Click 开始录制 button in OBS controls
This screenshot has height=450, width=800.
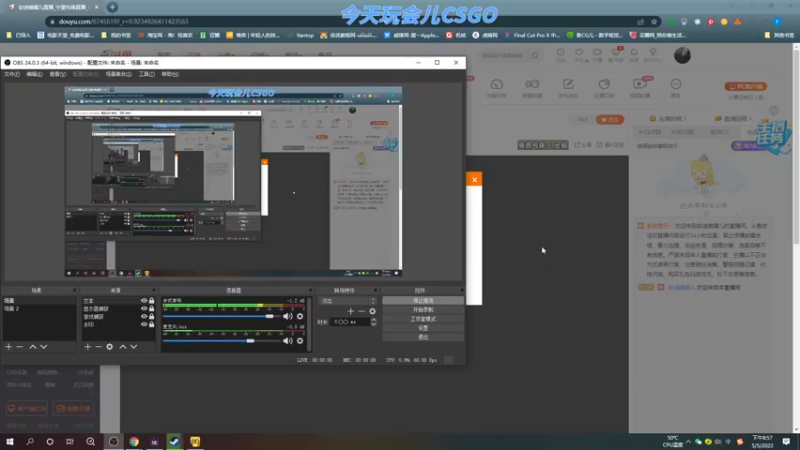point(423,310)
